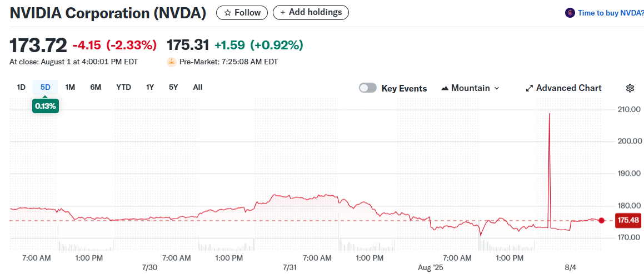Click the star icon in Follow button

click(x=228, y=13)
